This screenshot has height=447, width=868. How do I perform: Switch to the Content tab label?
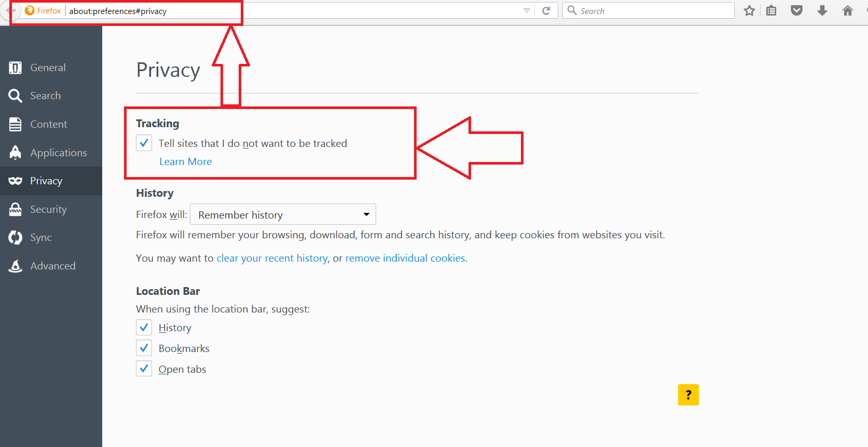[x=49, y=124]
